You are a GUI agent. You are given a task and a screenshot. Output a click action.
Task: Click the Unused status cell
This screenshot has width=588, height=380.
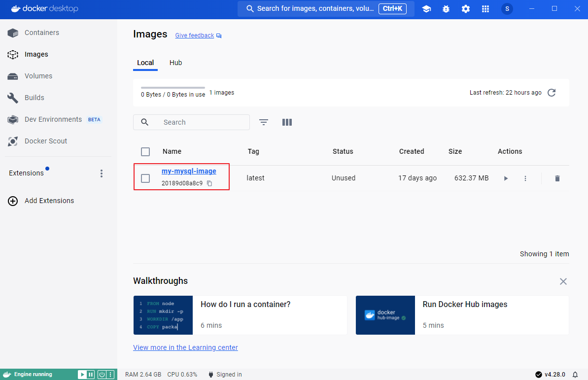tap(344, 178)
